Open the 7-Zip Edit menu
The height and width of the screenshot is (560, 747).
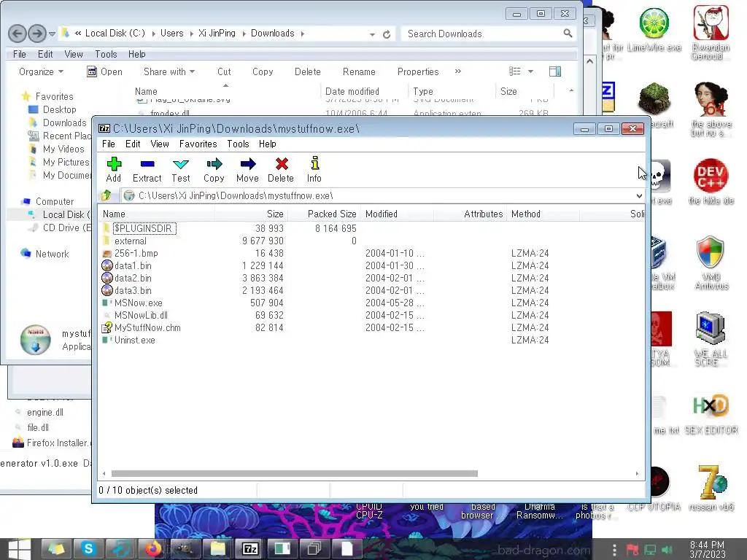(133, 144)
